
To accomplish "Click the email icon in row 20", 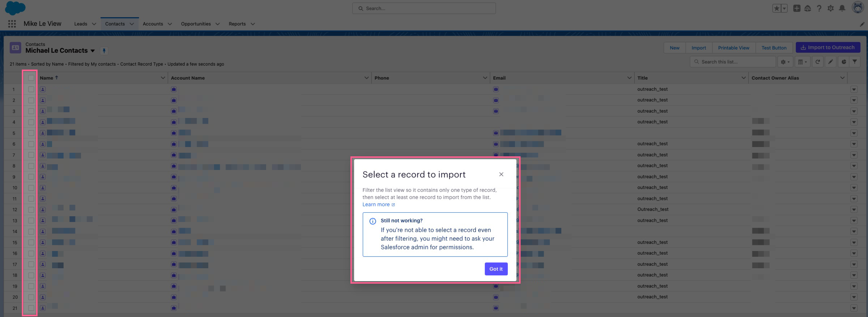I will [496, 297].
